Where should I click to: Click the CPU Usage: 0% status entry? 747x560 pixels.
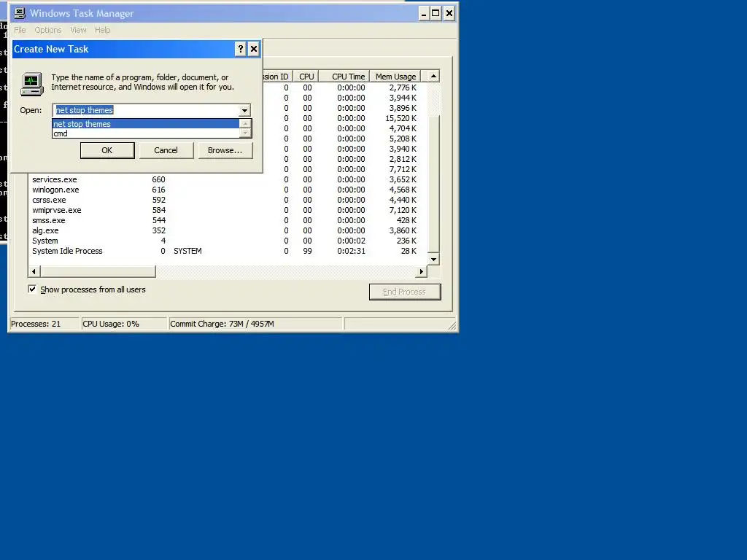click(x=124, y=324)
